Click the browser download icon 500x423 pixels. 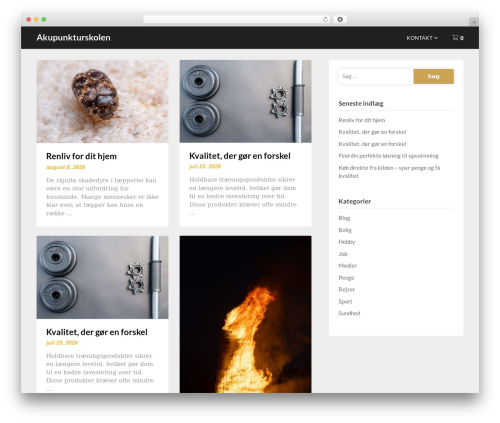point(340,19)
